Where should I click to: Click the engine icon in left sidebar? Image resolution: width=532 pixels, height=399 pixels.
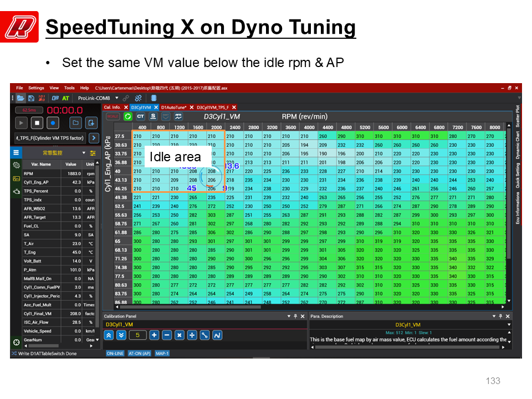coord(16,191)
